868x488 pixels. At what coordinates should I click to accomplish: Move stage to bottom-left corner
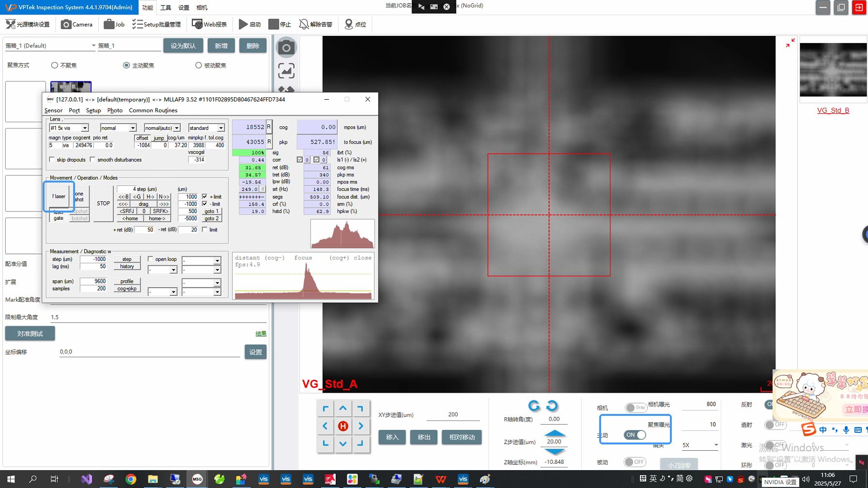tap(325, 443)
